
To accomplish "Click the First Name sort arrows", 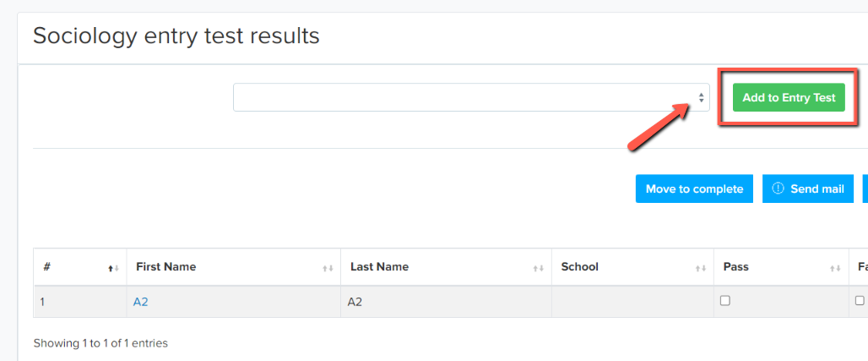I will 328,268.
